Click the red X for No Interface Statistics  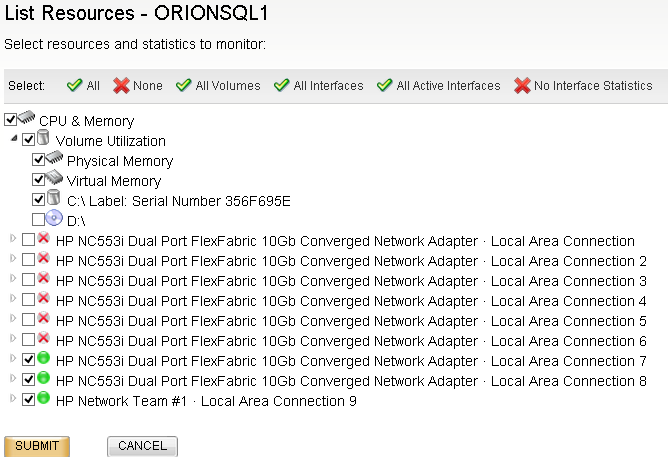tap(522, 86)
